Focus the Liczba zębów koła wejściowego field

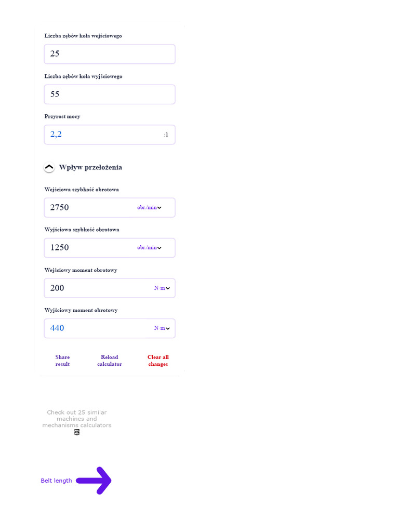109,54
